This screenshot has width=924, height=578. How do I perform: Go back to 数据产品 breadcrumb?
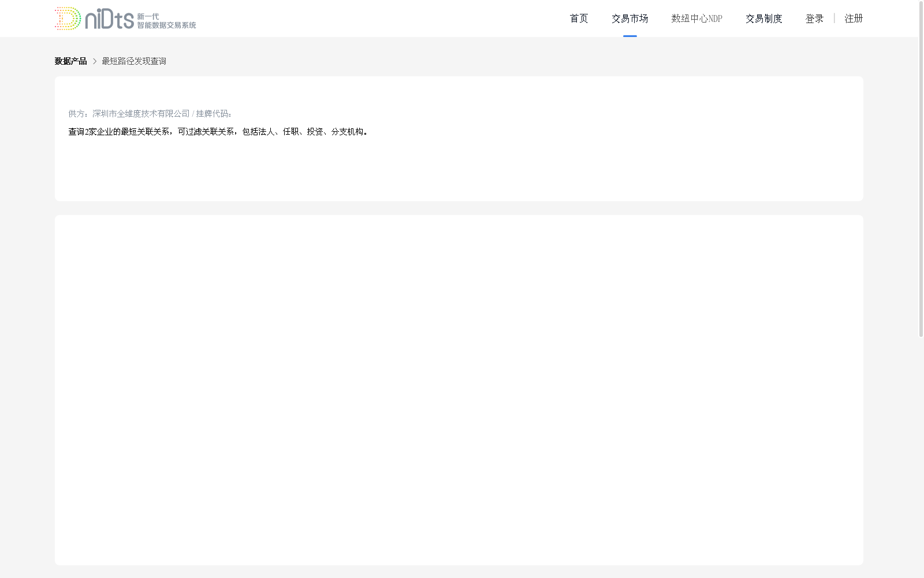pyautogui.click(x=70, y=61)
